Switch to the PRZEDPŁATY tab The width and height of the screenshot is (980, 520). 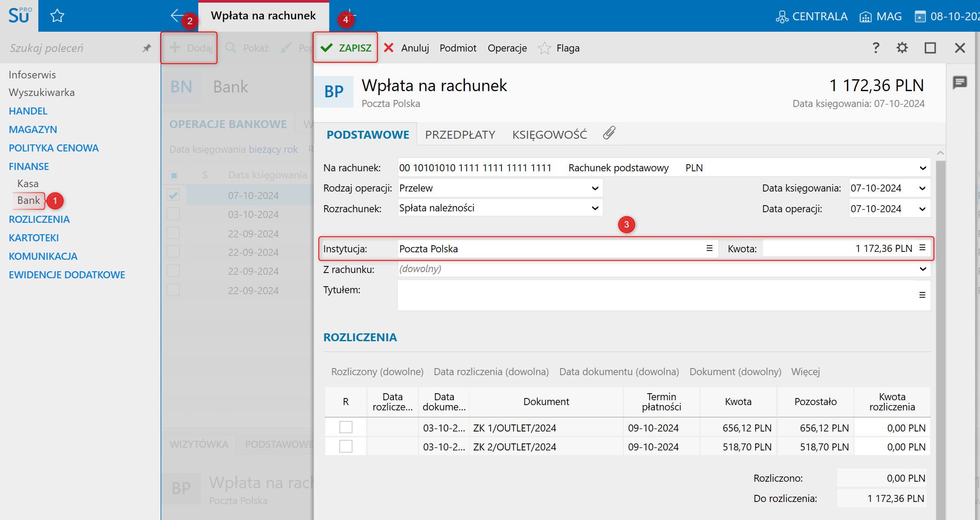click(460, 135)
